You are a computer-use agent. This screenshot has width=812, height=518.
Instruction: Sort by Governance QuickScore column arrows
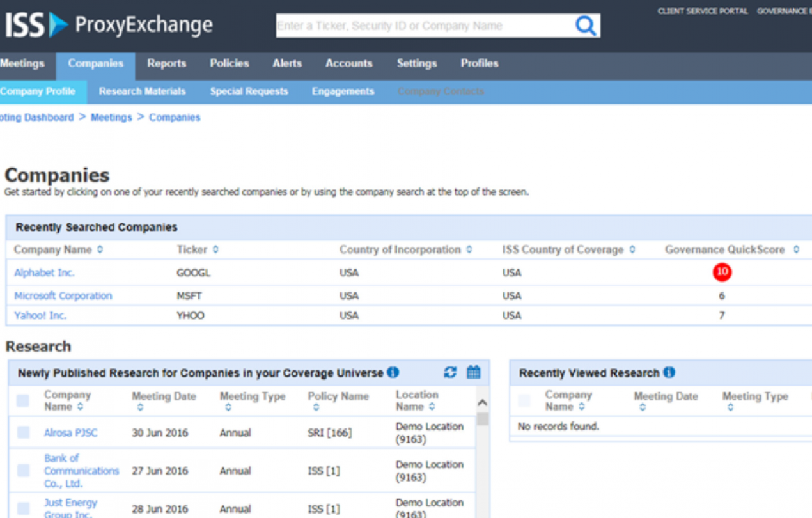(796, 250)
